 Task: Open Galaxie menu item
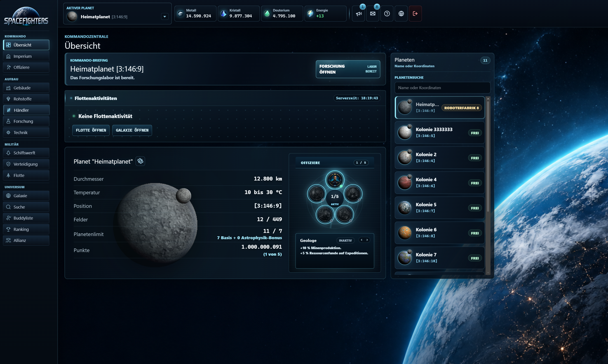[x=26, y=196]
